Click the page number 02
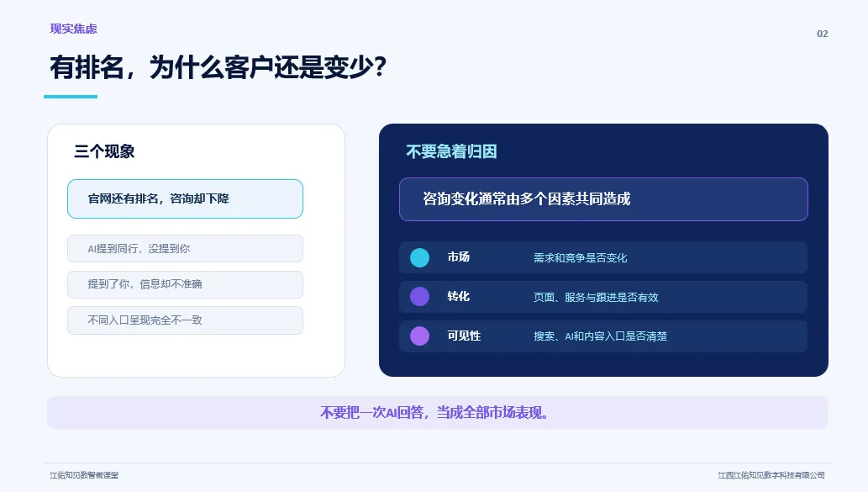Viewport: 868px width, 492px height. [x=822, y=34]
